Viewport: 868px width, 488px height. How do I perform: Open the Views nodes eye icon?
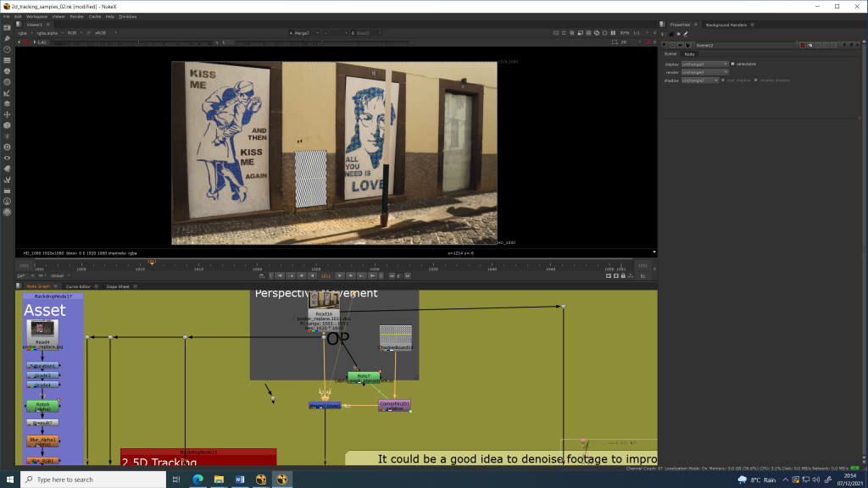click(7, 158)
